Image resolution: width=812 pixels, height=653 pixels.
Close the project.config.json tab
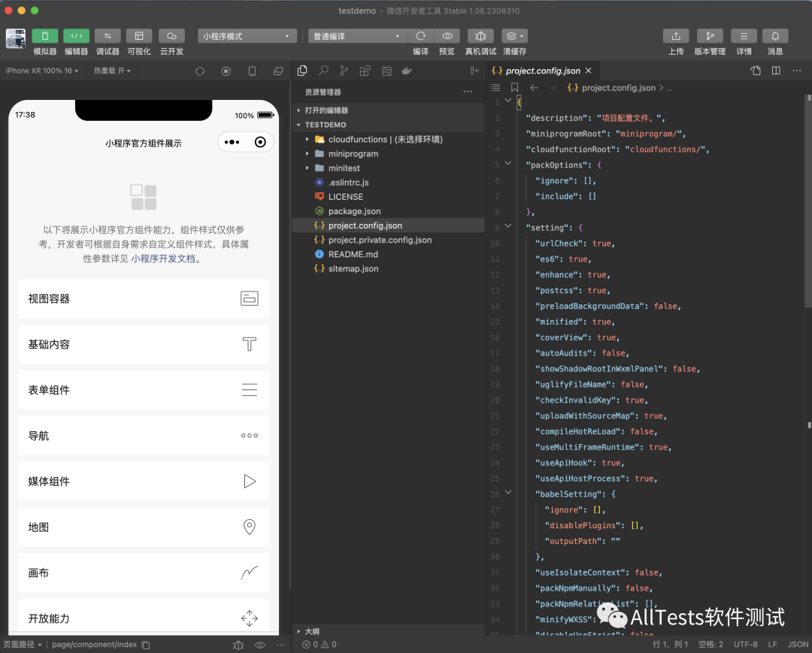click(588, 71)
